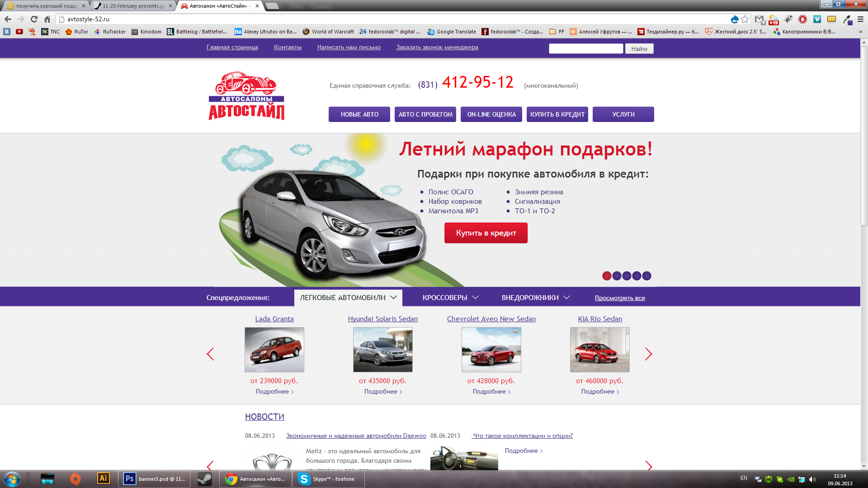Viewport: 868px width, 488px height.
Task: Click the address bar URL avtostyle-52.ru
Action: (88, 19)
